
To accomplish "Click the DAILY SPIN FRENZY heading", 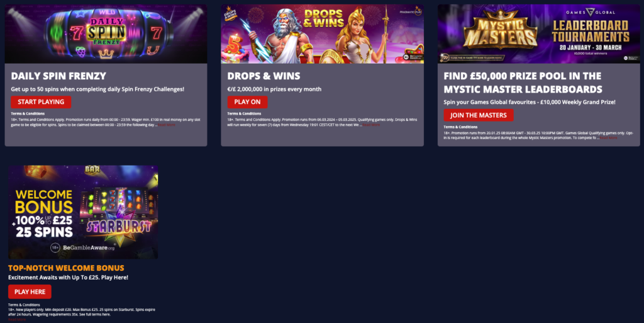I will [58, 76].
